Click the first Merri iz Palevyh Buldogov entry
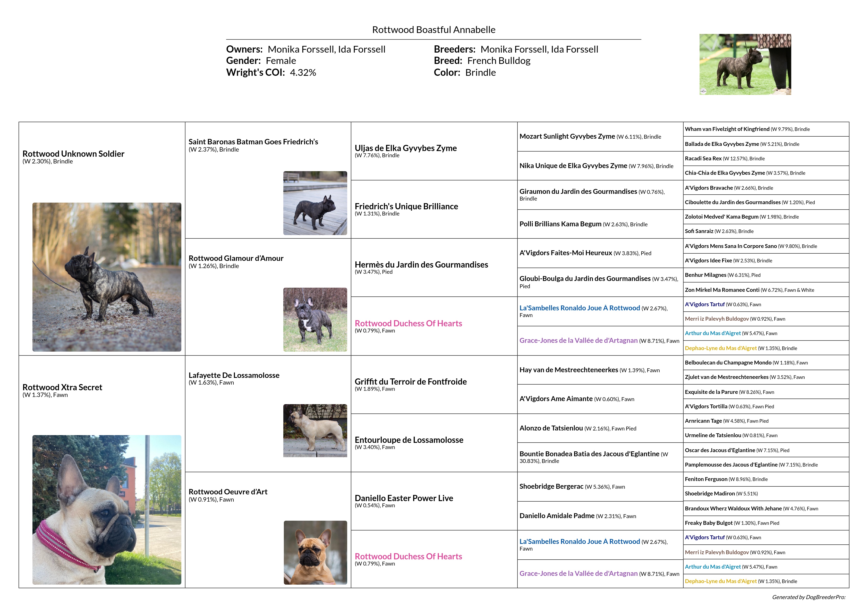This screenshot has height=614, width=868. [716, 319]
